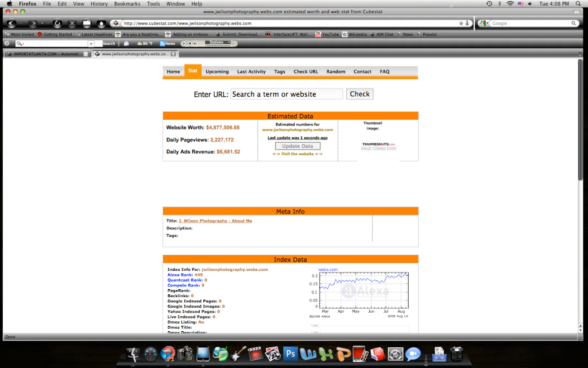Open the J. Wilson Photography title link
The image size is (588, 368).
tap(215, 221)
